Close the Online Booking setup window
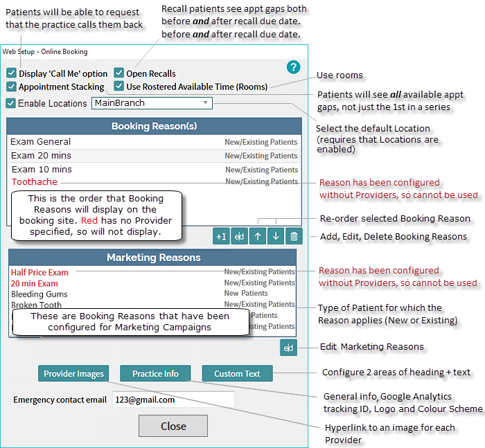Viewport: 485px width, 448px height. pyautogui.click(x=173, y=426)
